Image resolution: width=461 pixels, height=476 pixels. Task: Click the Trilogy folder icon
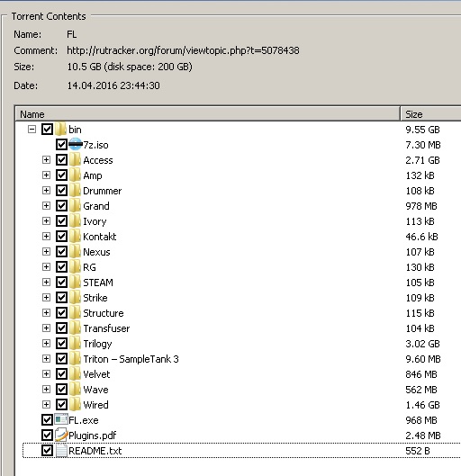(75, 344)
